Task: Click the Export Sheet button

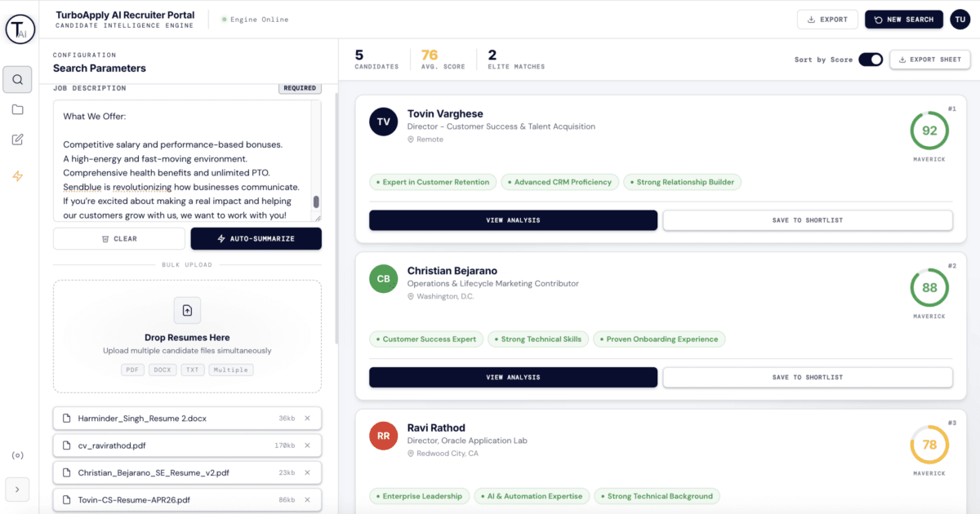Action: pyautogui.click(x=930, y=60)
